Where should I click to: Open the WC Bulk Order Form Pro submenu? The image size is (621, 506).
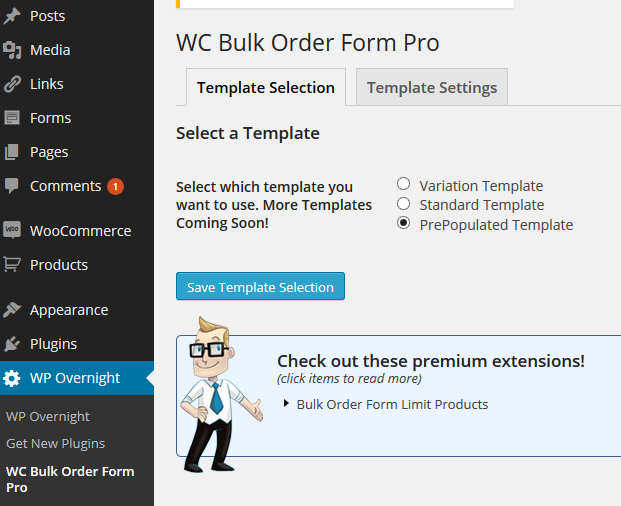pyautogui.click(x=70, y=479)
